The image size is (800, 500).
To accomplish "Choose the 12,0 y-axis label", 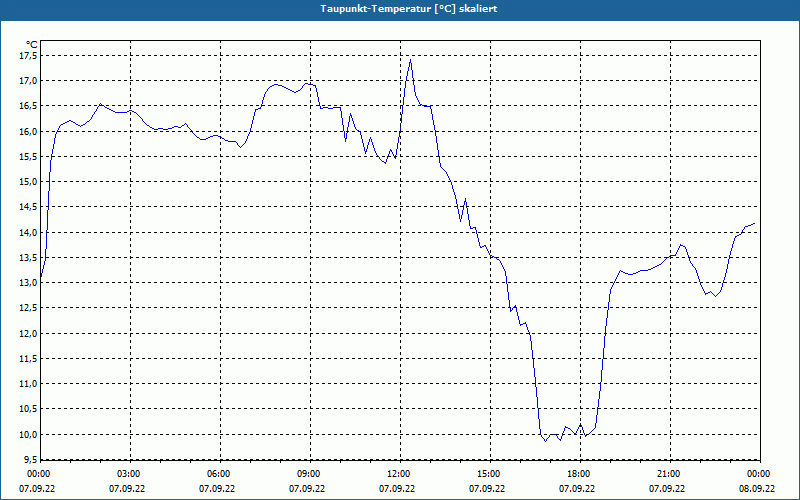I will (x=29, y=333).
